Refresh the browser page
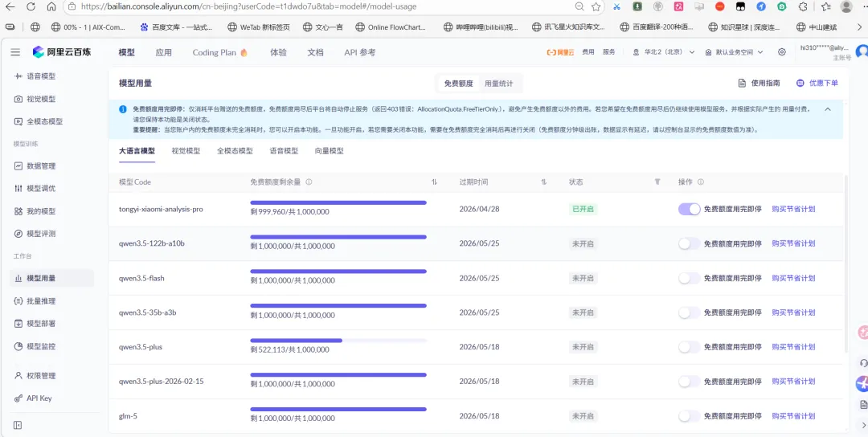 31,6
